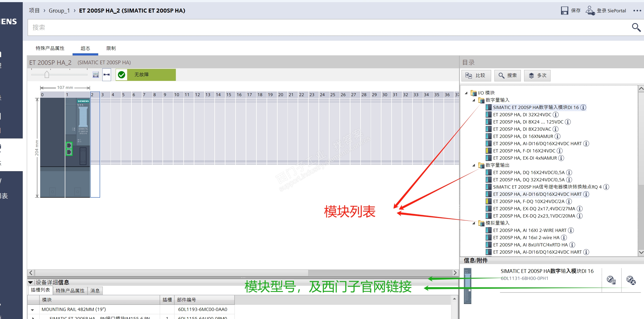Click the first globe link icon
This screenshot has height=319, width=644.
pos(611,280)
